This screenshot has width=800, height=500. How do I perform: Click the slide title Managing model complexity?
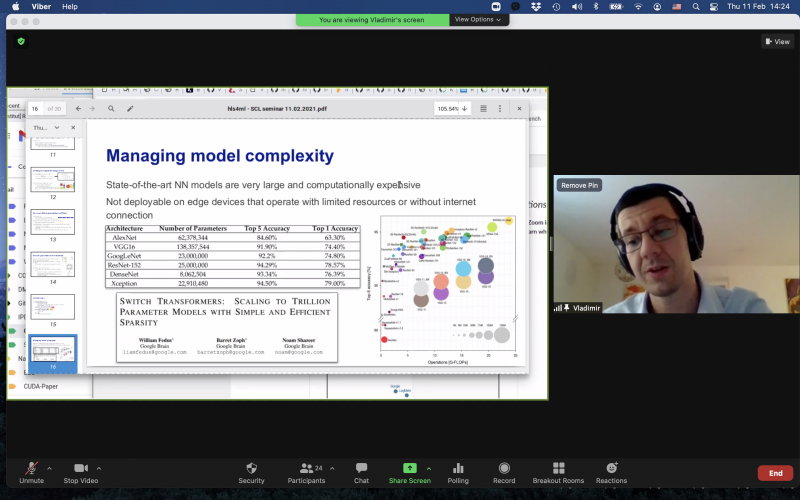point(220,156)
